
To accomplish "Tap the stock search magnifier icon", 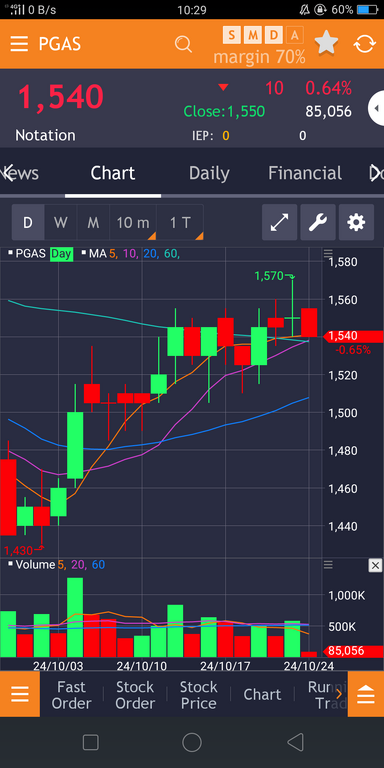I will pos(183,44).
